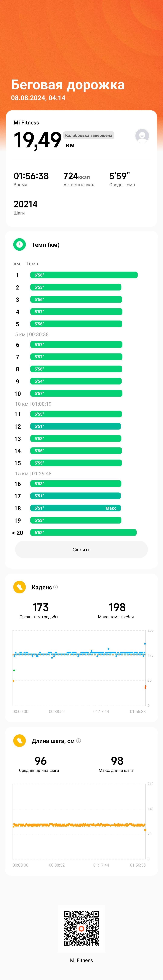Click the yellow stride length icon
The height and width of the screenshot is (980, 163).
19,741
